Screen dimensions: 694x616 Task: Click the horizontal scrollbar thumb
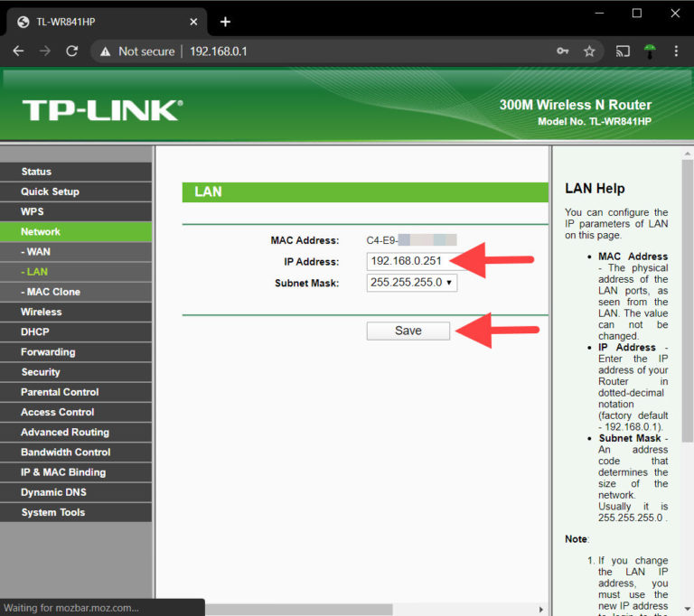point(299,610)
